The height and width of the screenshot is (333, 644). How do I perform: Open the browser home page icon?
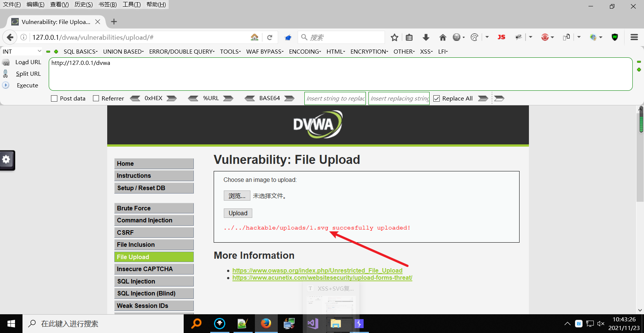[x=443, y=37]
